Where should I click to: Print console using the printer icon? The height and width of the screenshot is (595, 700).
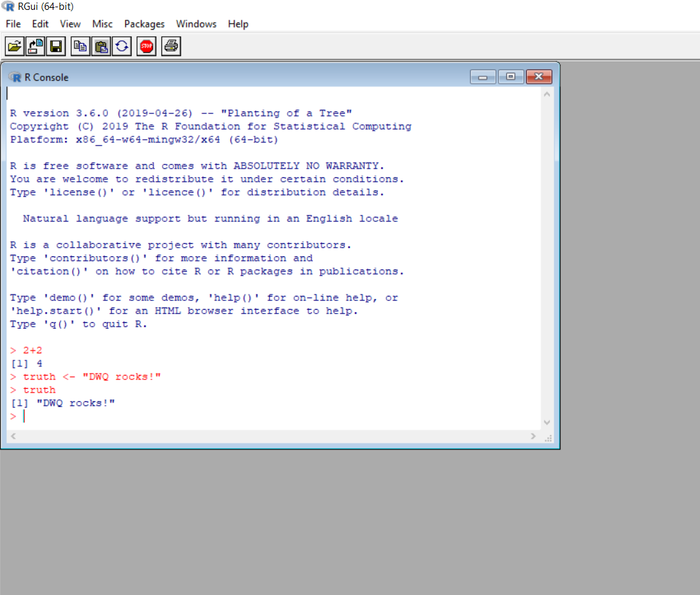(171, 46)
